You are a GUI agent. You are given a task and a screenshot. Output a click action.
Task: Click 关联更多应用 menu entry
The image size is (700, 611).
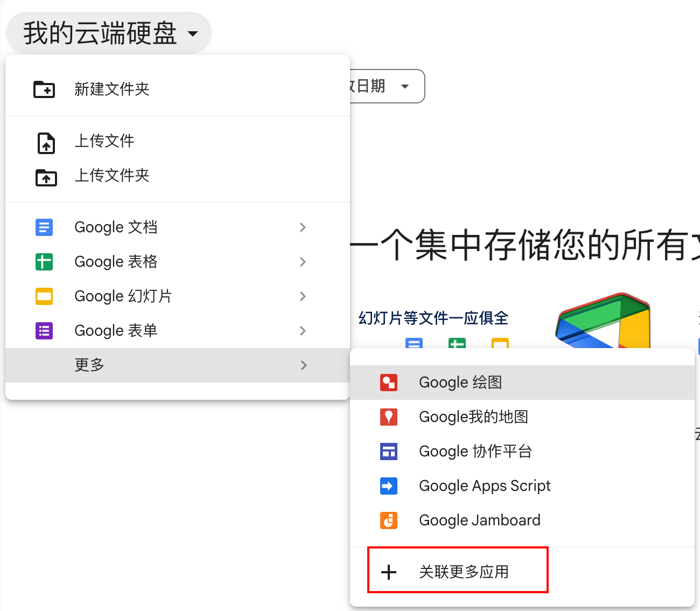[x=522, y=572]
